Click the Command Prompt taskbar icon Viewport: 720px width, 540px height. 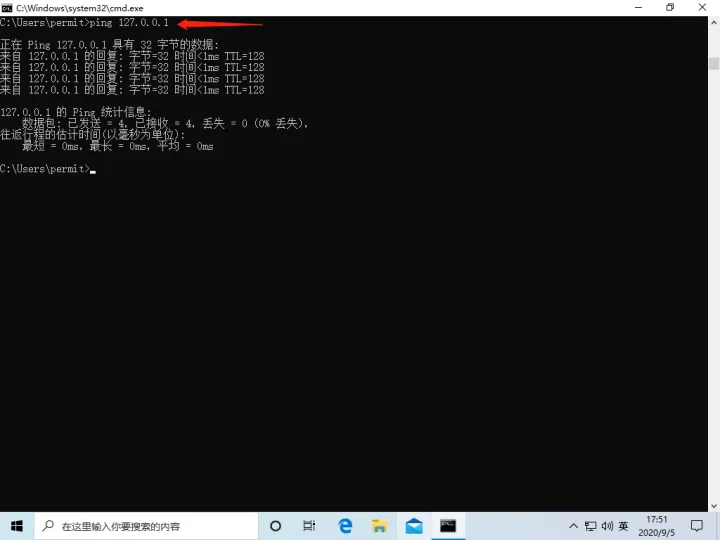pos(448,526)
